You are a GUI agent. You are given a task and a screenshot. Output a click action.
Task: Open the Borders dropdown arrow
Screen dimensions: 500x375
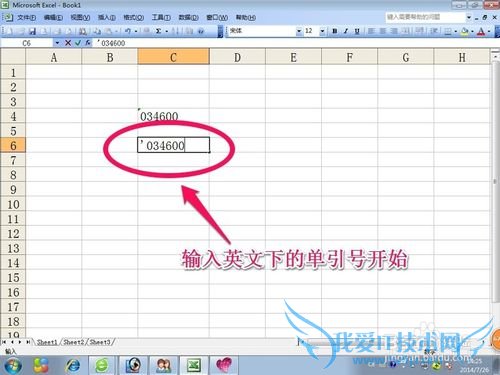click(456, 31)
